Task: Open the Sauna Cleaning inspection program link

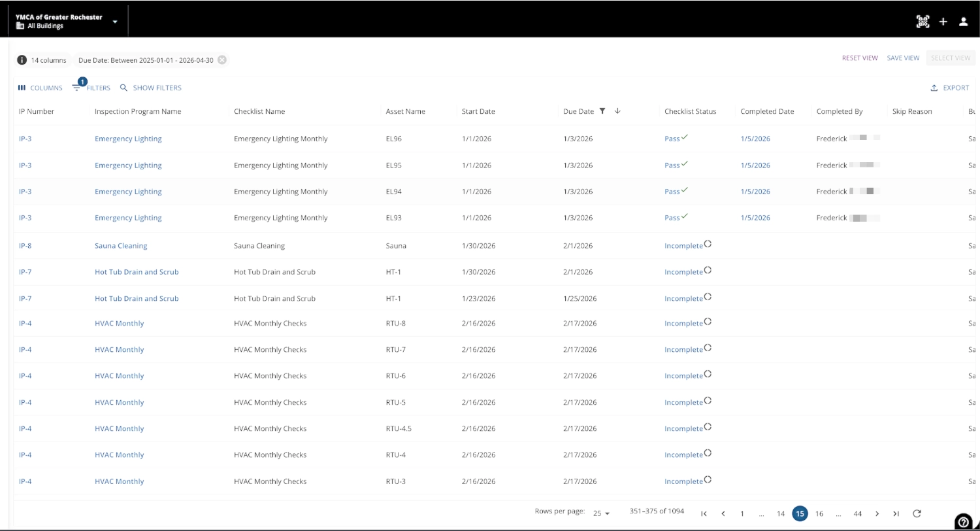Action: click(x=121, y=246)
